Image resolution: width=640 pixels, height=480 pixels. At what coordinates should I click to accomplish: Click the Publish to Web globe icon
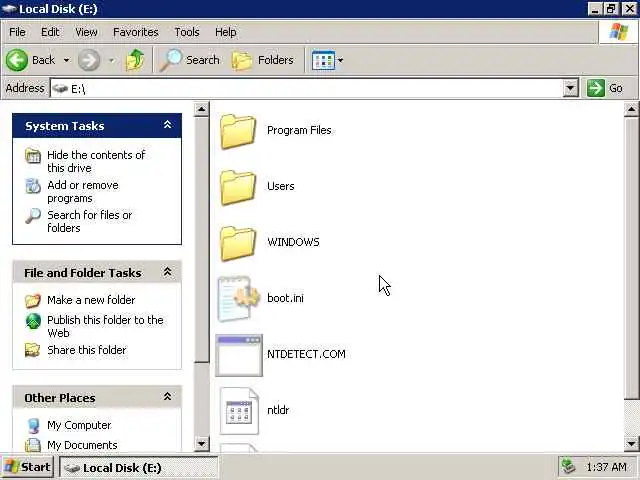tap(33, 321)
